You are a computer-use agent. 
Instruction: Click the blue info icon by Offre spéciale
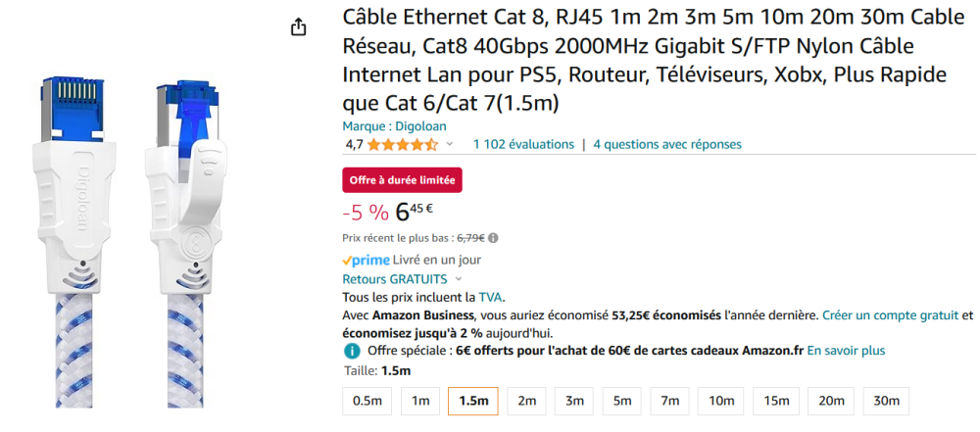click(352, 351)
